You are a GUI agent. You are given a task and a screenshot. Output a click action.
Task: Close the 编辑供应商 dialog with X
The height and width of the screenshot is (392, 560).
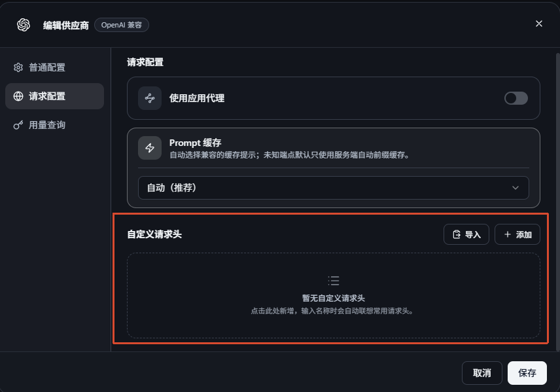[x=539, y=24]
